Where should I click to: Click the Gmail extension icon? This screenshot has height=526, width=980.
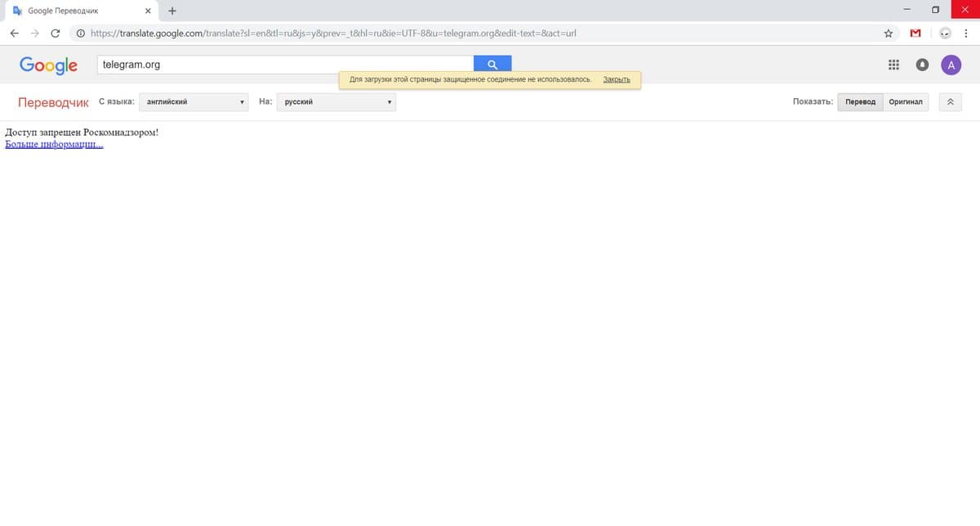915,33
